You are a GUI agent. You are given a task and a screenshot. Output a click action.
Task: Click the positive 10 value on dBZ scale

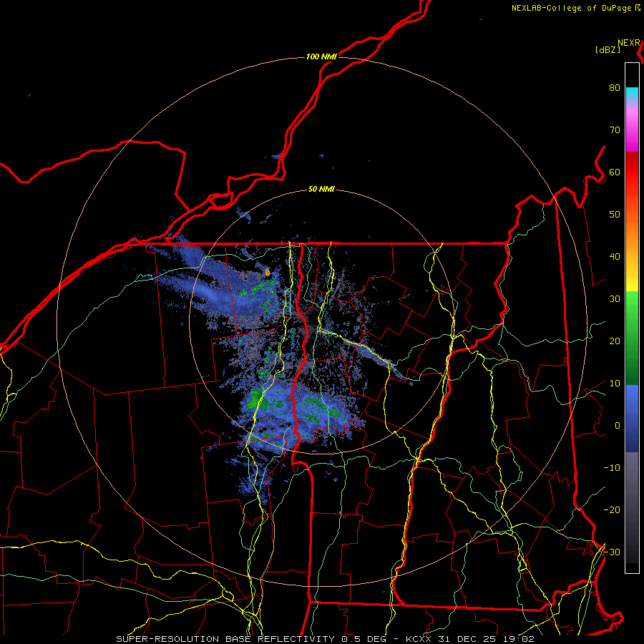pyautogui.click(x=615, y=384)
